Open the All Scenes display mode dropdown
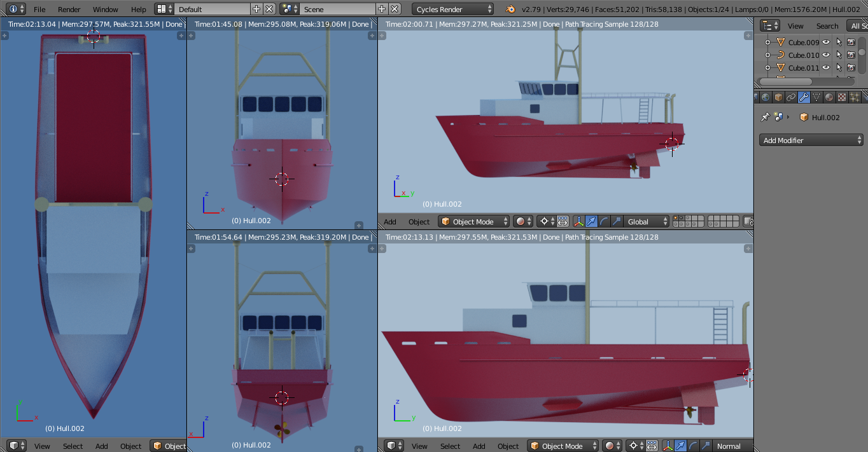Viewport: 868px width, 452px height. [x=857, y=25]
